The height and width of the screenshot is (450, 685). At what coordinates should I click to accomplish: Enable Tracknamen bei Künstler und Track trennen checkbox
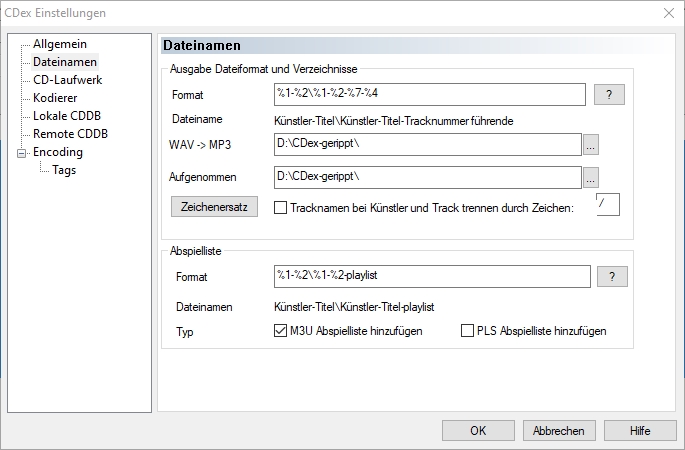[281, 208]
